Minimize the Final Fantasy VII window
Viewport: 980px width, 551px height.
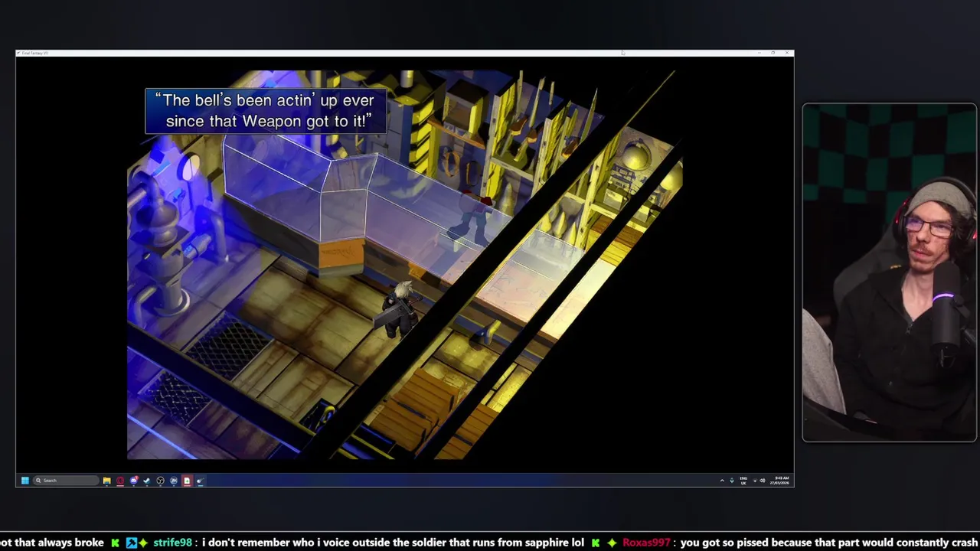tap(759, 53)
